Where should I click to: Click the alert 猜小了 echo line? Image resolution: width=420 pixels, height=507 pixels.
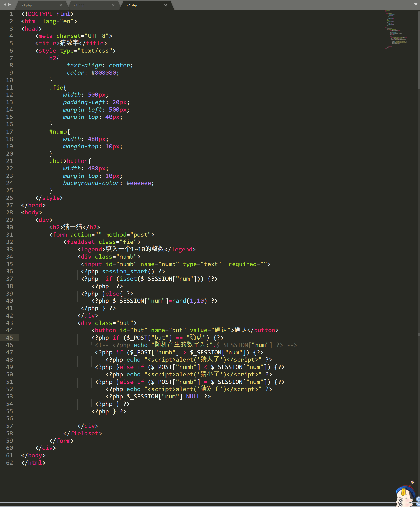tap(189, 374)
